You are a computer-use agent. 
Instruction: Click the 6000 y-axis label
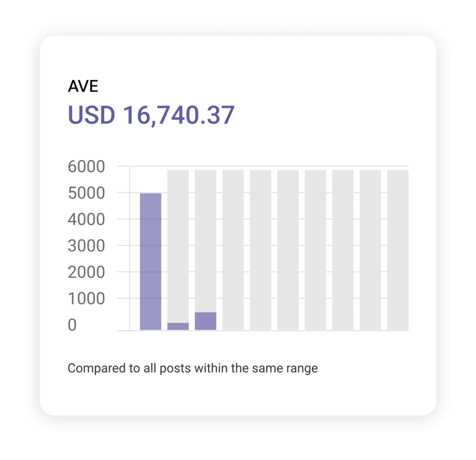[86, 167]
